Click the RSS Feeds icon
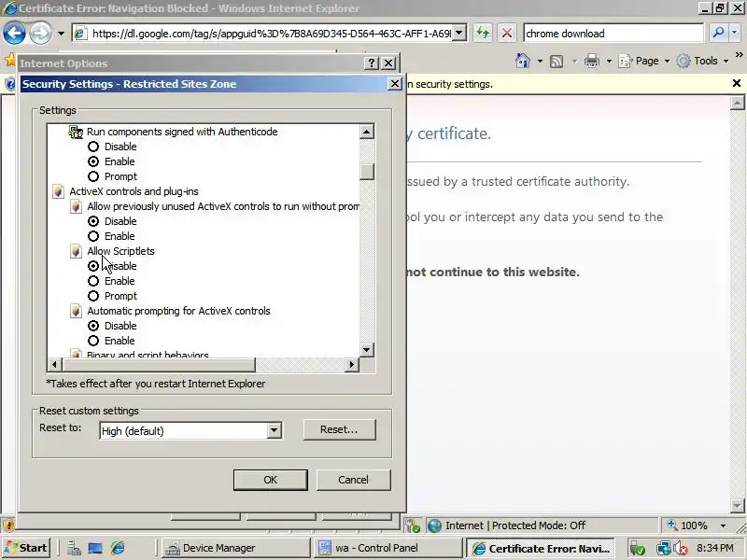 557,61
